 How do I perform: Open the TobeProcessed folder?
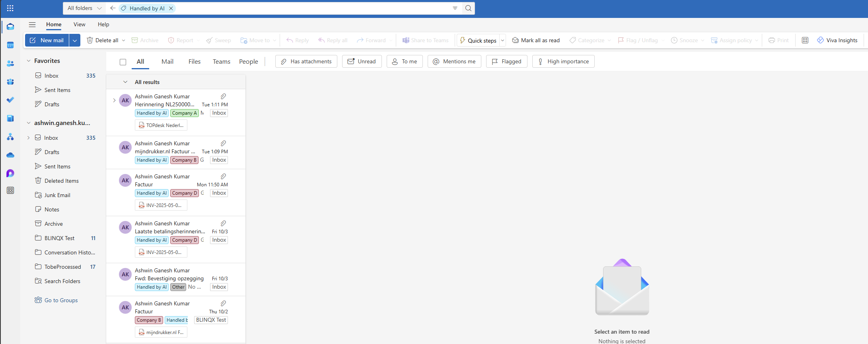(62, 267)
